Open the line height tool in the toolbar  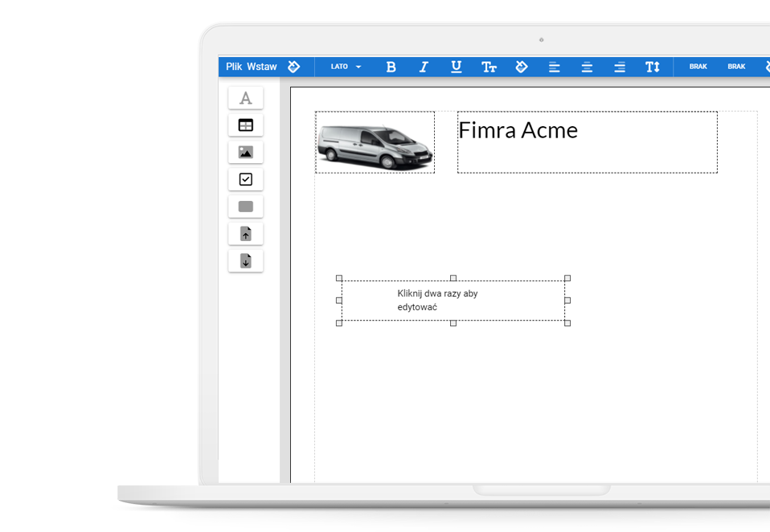(652, 67)
